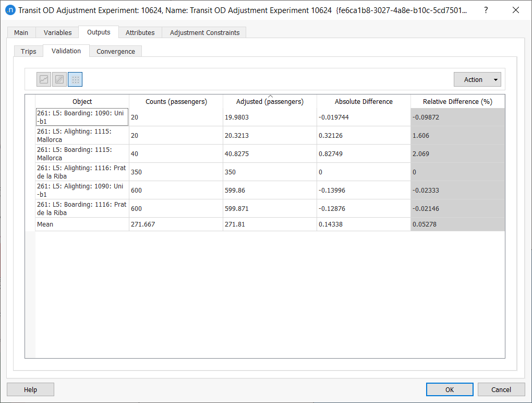Select the line chart view icon
This screenshot has height=403, width=532.
click(43, 79)
